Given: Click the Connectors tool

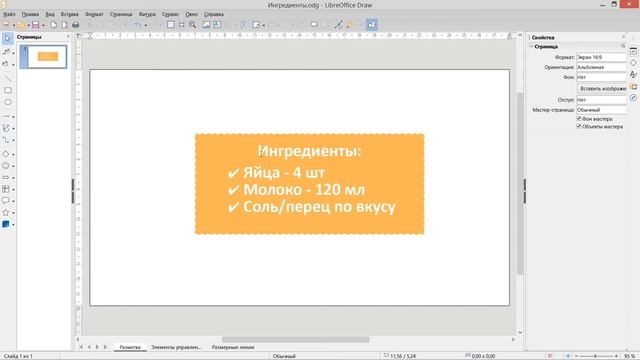Looking at the screenshot, I should point(6,140).
